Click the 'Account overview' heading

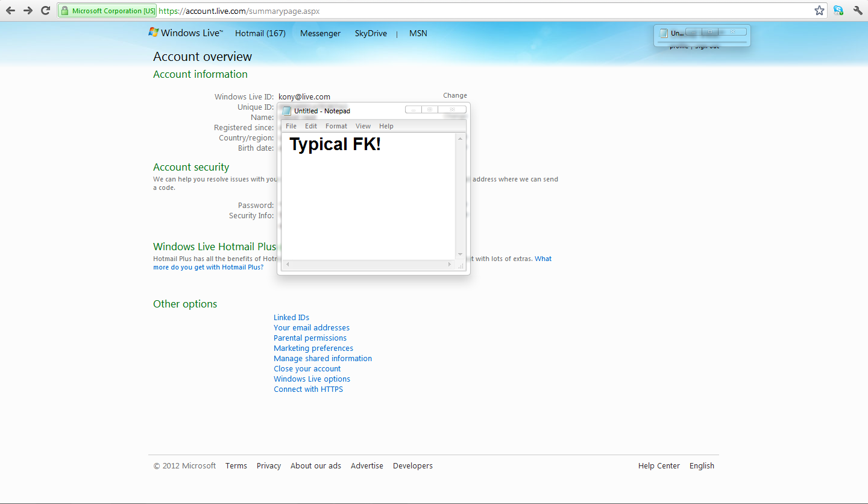203,57
